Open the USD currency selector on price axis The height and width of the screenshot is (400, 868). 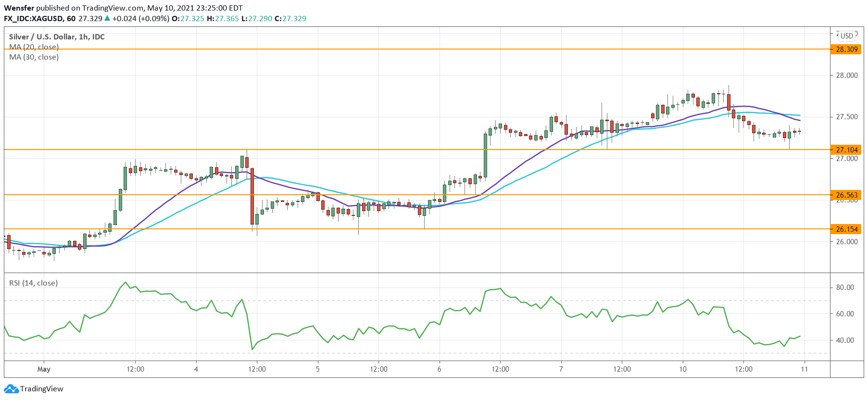[846, 36]
